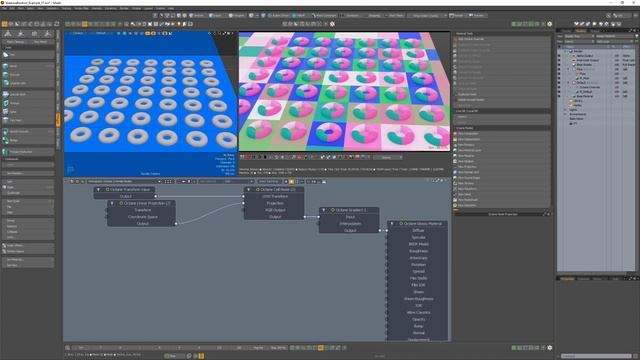Collapse the Octane Glossy Material node
Viewport: 640px width, 360px height.
tap(392, 224)
